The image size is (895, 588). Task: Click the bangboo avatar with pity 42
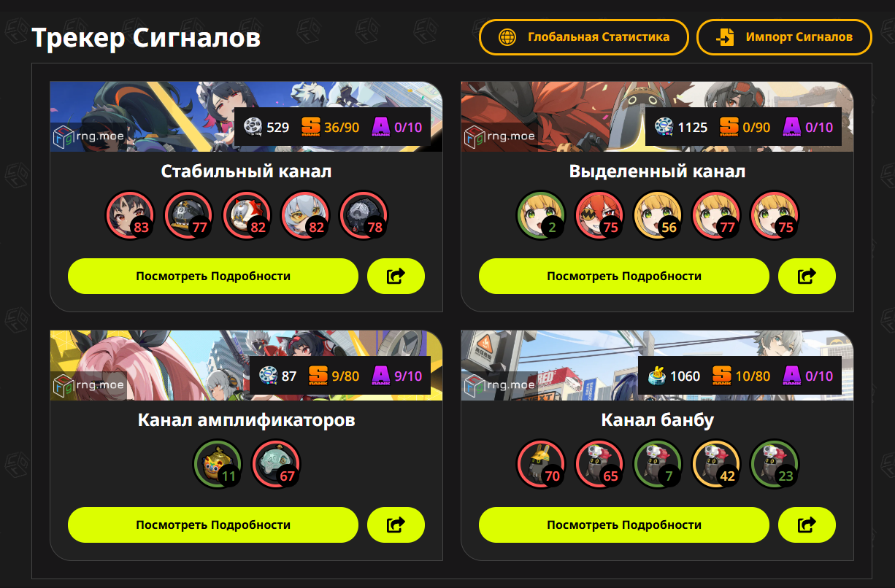point(716,464)
